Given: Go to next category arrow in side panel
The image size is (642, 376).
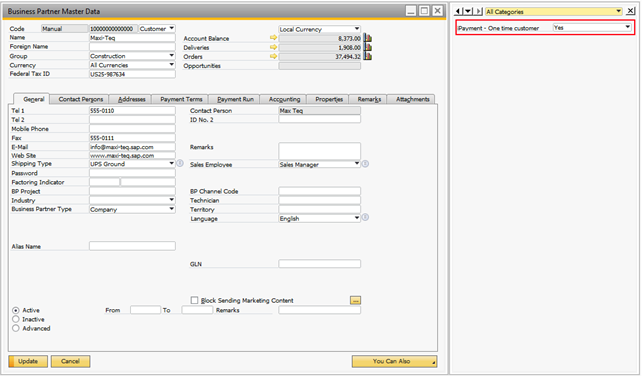Looking at the screenshot, I should point(478,11).
